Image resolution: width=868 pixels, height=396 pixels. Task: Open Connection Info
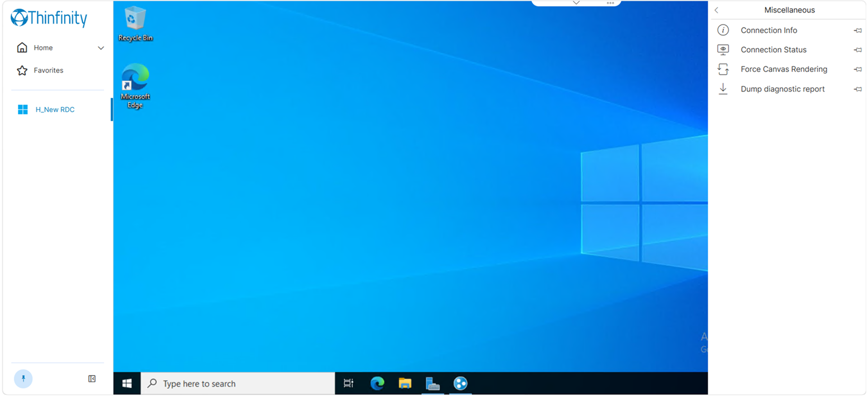click(x=769, y=30)
